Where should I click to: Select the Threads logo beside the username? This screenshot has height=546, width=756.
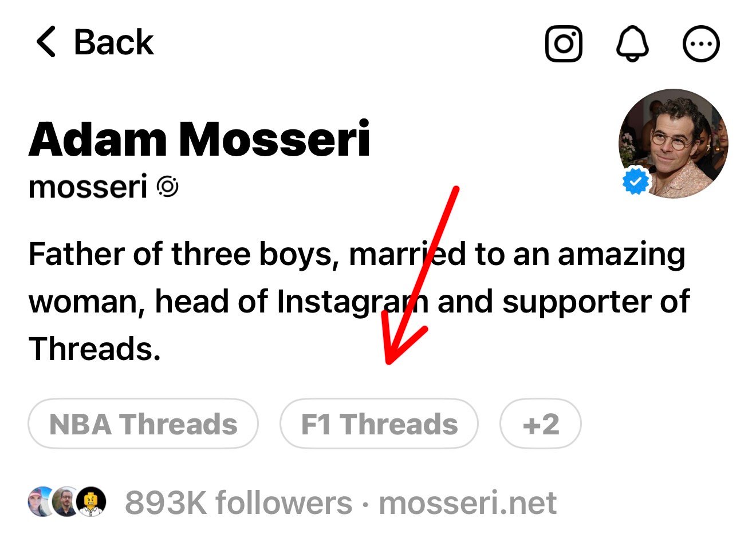pos(168,186)
